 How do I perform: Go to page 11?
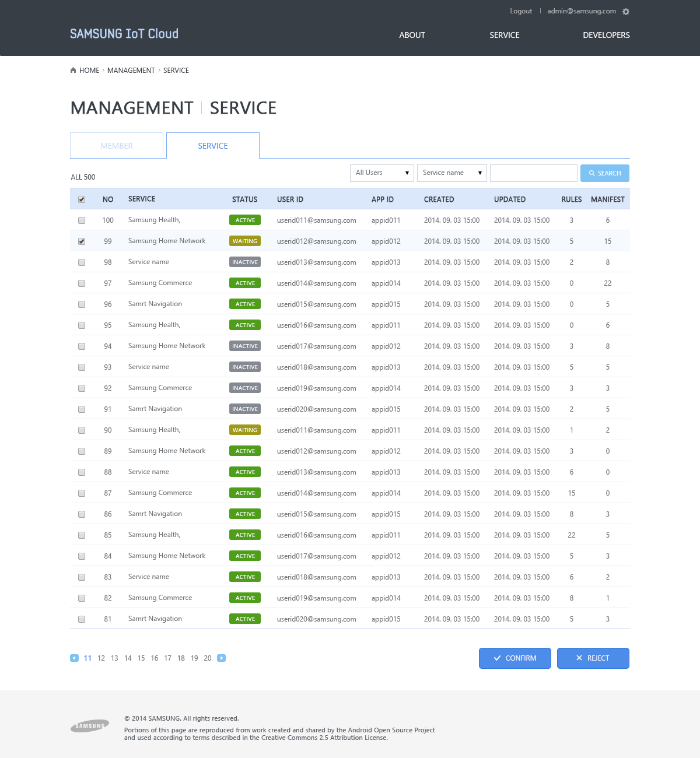pyautogui.click(x=88, y=658)
